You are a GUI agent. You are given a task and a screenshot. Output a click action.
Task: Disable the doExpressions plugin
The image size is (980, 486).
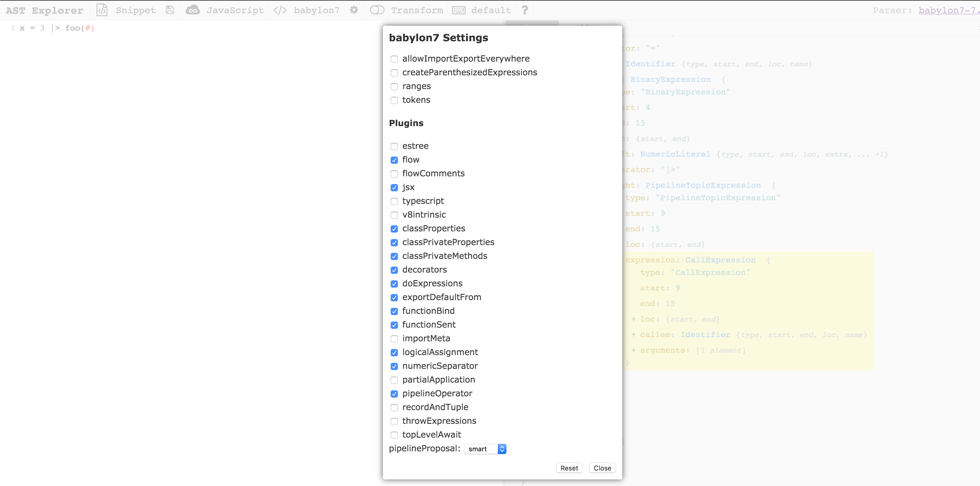pos(394,284)
